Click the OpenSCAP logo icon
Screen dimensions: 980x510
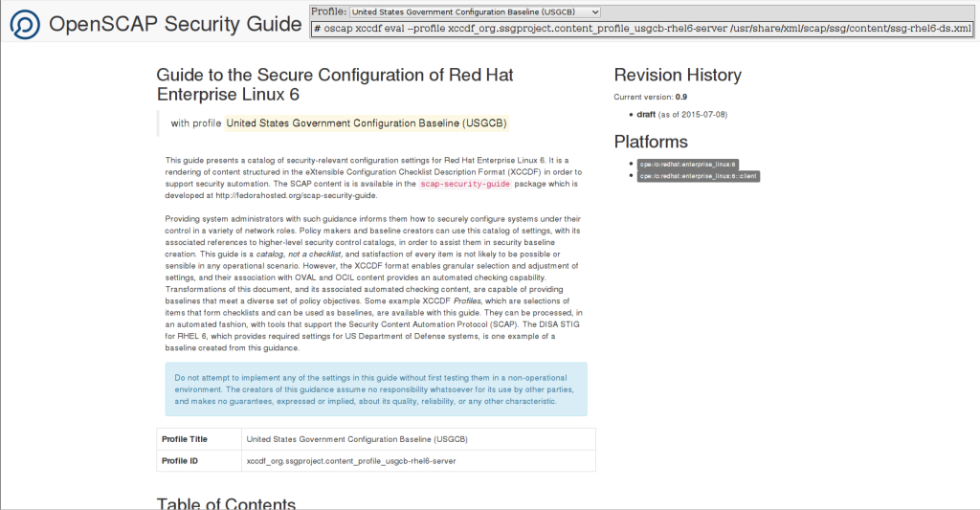pos(25,24)
